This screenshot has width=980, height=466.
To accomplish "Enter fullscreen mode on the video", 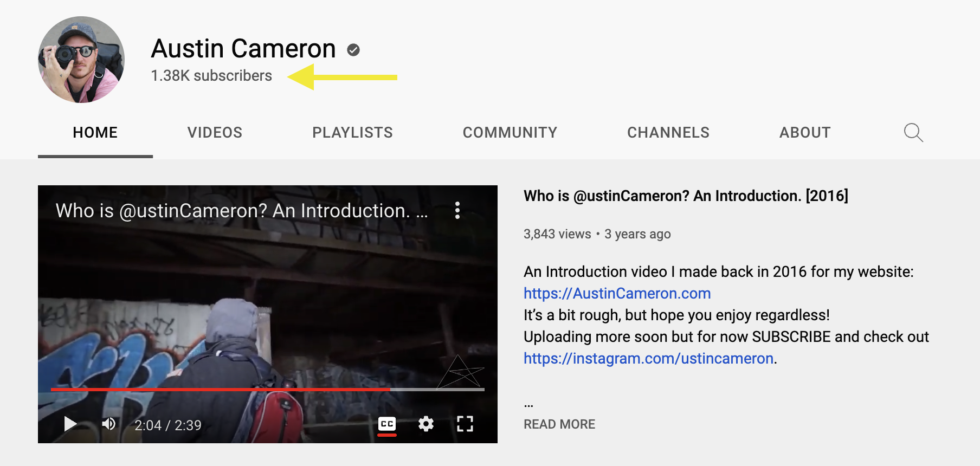I will click(465, 424).
